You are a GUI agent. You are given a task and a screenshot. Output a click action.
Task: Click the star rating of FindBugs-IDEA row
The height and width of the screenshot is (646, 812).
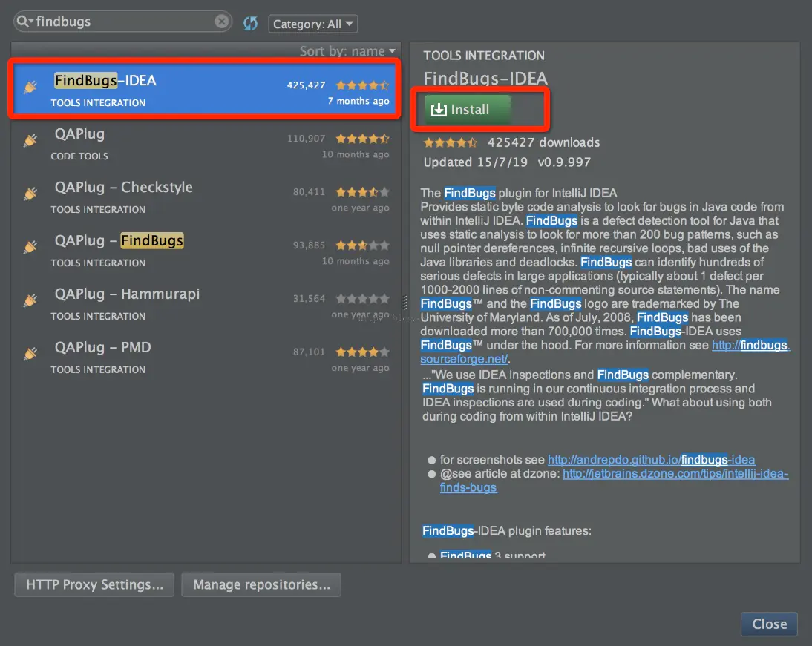(x=362, y=85)
